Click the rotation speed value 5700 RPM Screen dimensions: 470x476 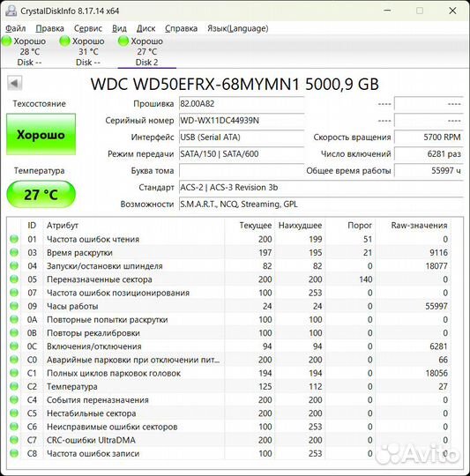[x=429, y=138]
